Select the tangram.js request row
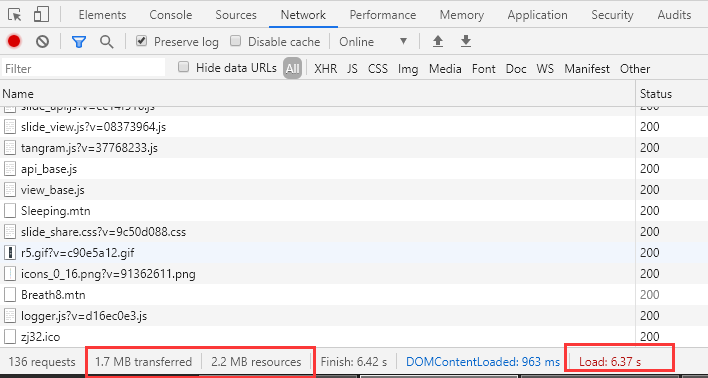The height and width of the screenshot is (378, 708). click(x=317, y=148)
